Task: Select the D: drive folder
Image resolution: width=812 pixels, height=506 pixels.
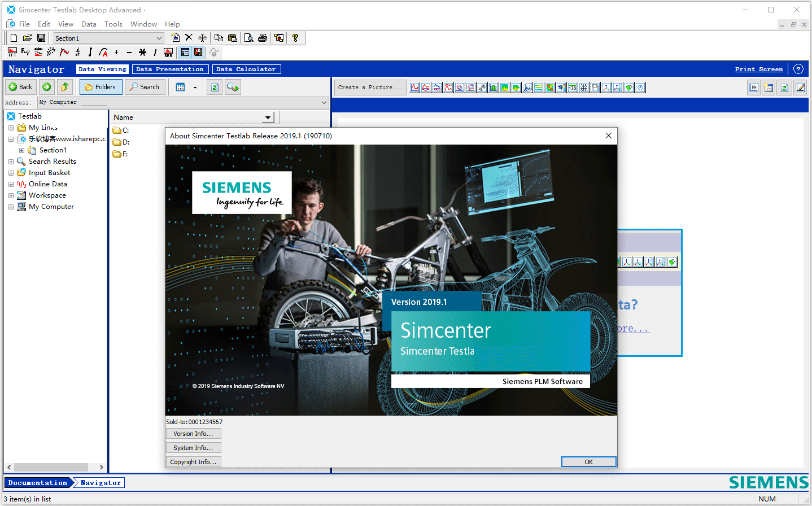Action: [121, 142]
